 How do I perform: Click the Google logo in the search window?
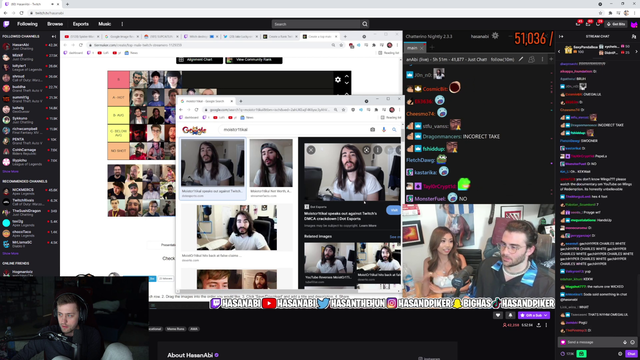pos(194,130)
